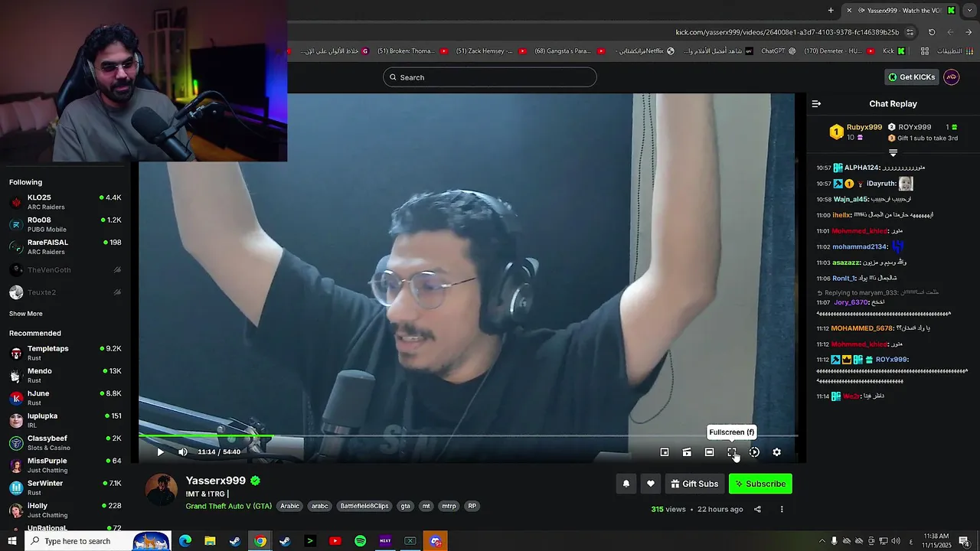Create a clip with the clapperboard icon
Screen dimensions: 980x551
(x=687, y=452)
